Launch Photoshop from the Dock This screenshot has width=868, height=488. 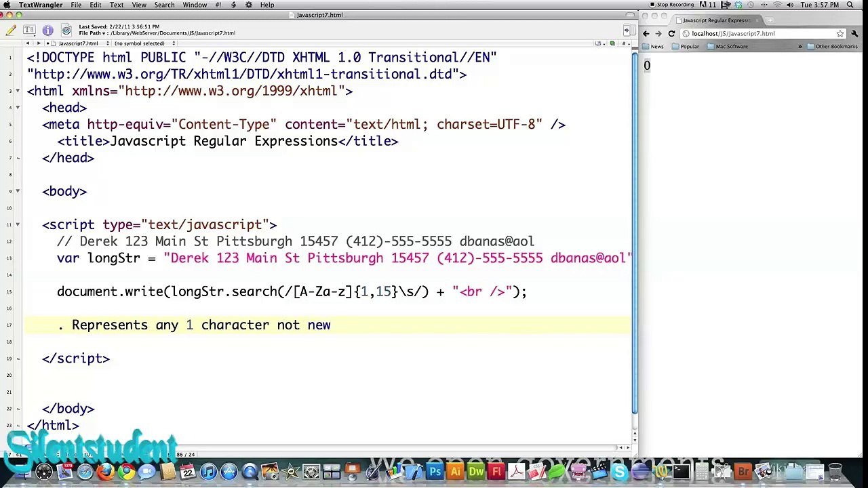tap(435, 471)
